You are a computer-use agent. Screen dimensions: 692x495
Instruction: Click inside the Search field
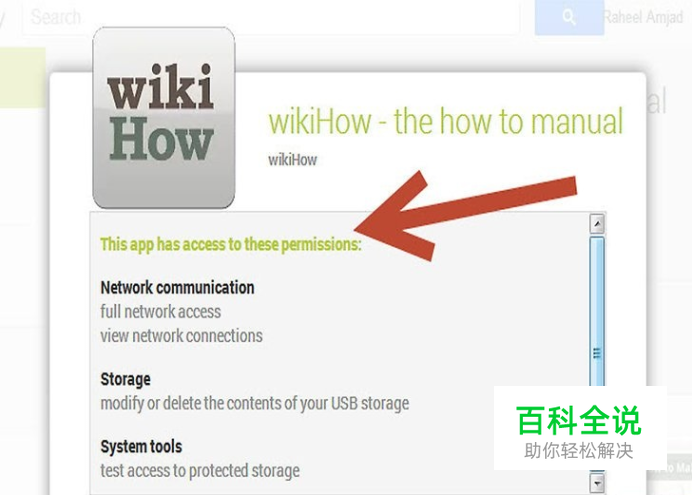[x=271, y=18]
